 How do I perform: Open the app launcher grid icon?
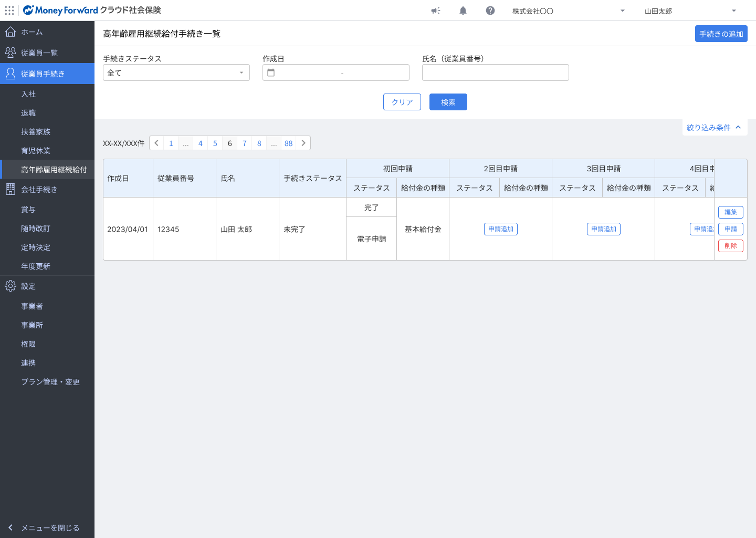pyautogui.click(x=9, y=11)
